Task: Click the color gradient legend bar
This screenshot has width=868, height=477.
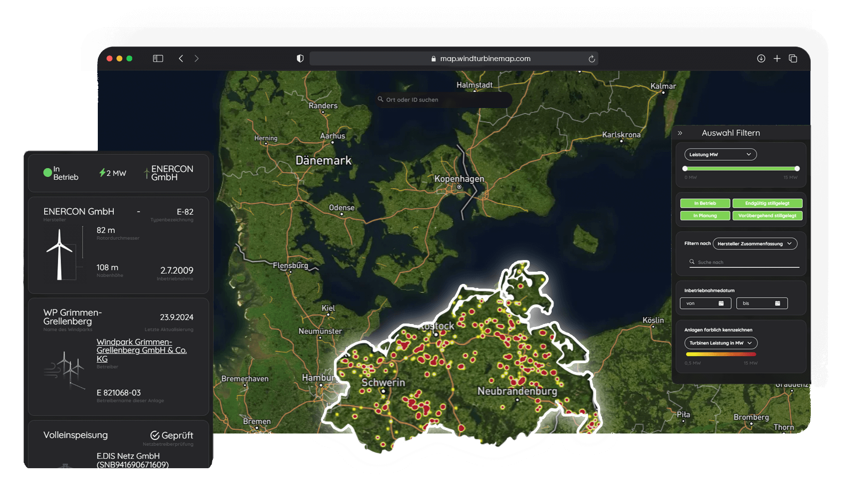Action: click(721, 354)
